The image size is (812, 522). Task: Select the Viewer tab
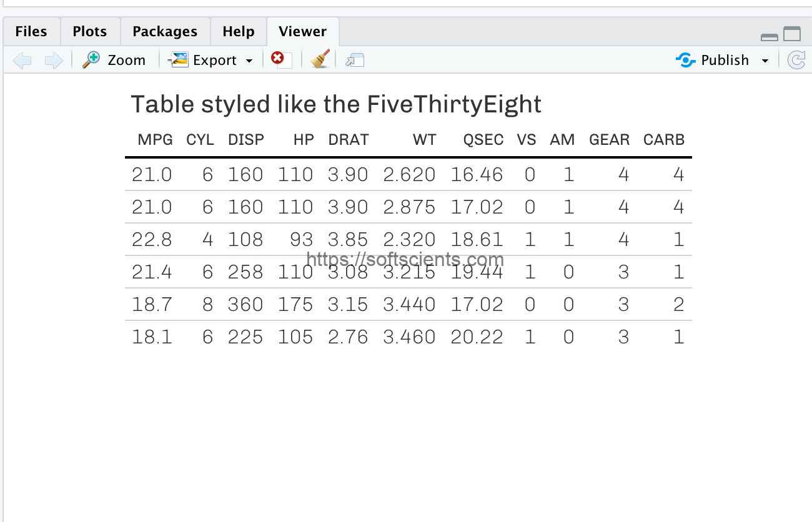coord(303,31)
